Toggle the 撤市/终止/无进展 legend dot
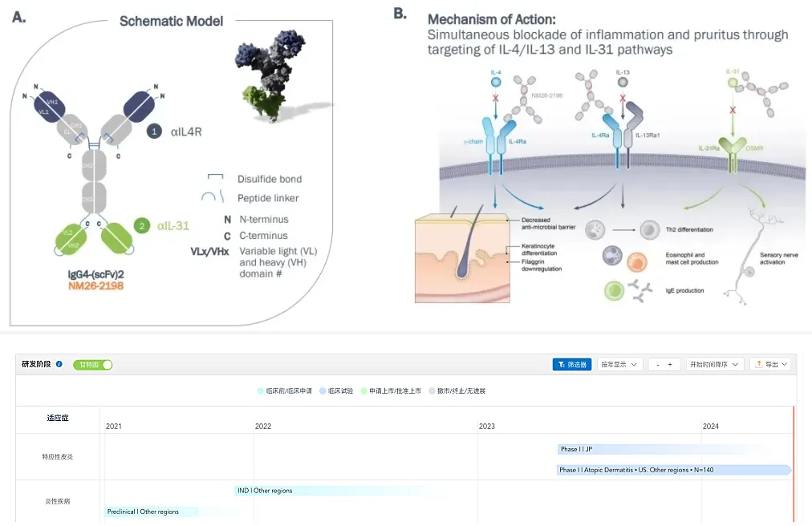The image size is (812, 526). pos(432,390)
